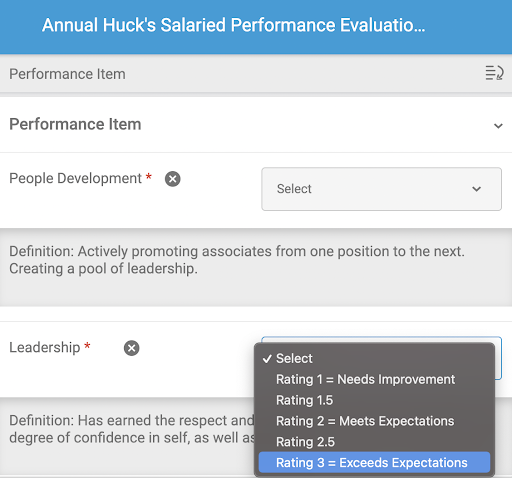The width and height of the screenshot is (512, 478).
Task: Pick the Rating 2.5 option
Action: [x=374, y=442]
